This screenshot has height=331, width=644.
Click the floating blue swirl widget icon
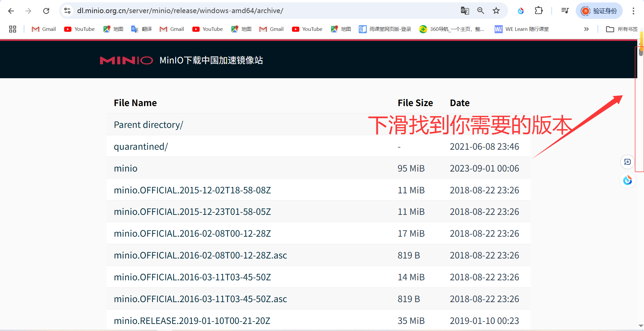click(x=628, y=180)
